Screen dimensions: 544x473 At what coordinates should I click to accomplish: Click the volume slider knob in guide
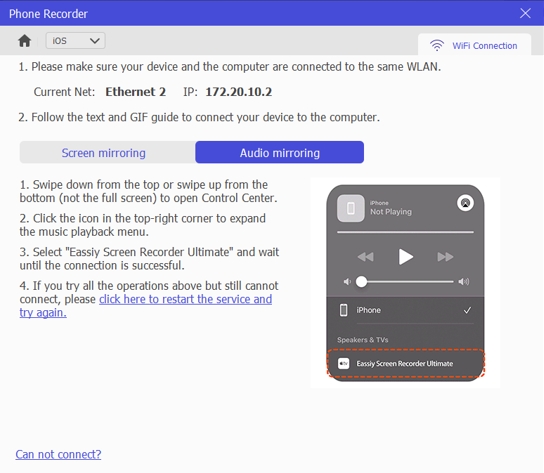(x=361, y=281)
